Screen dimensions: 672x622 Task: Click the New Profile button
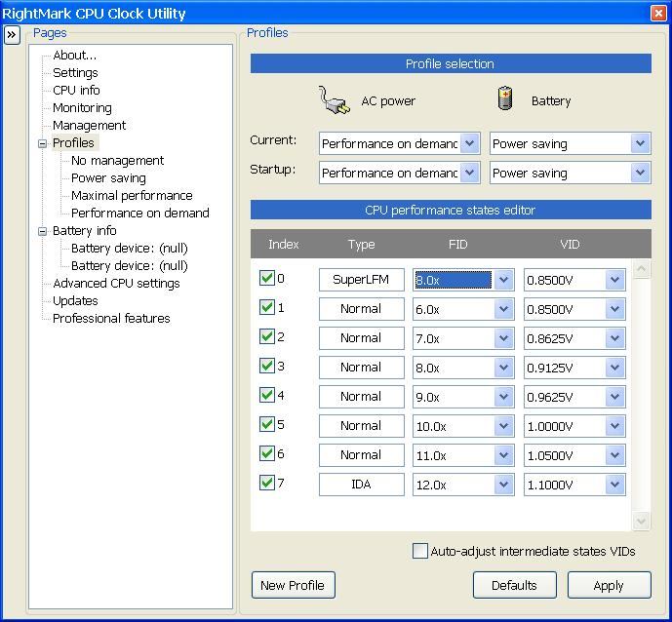coord(294,585)
